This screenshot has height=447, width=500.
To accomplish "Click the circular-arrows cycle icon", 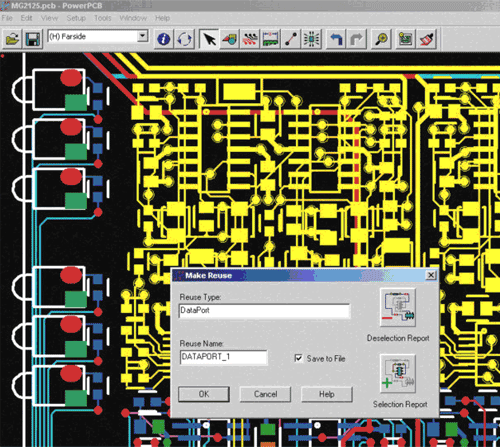I will point(184,39).
